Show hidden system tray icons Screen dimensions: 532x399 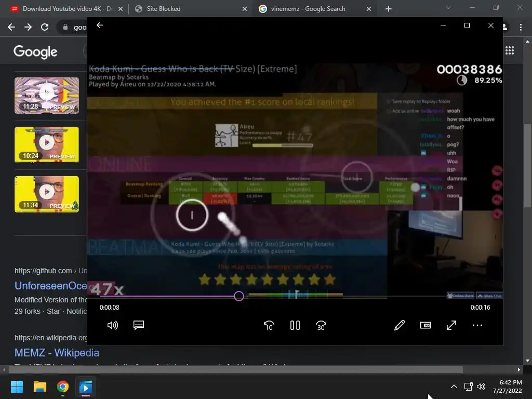coord(454,387)
